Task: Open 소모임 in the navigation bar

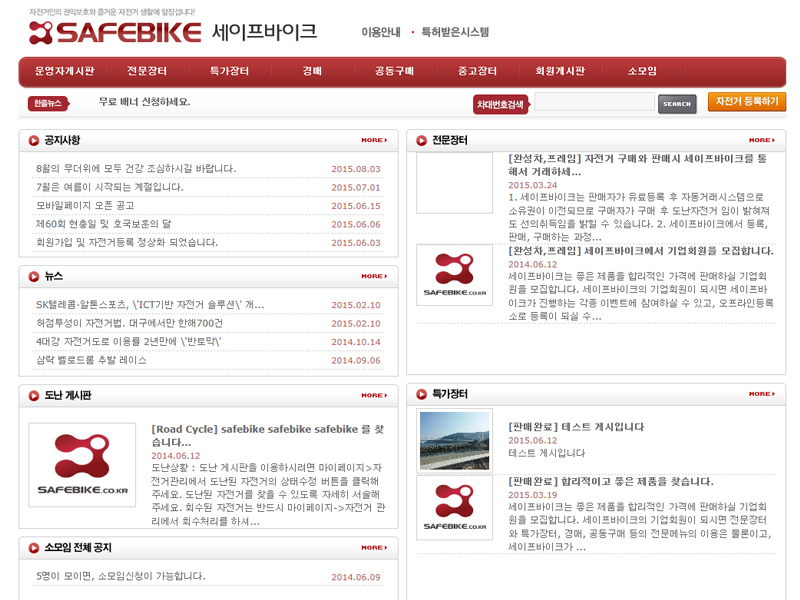Action: (642, 71)
